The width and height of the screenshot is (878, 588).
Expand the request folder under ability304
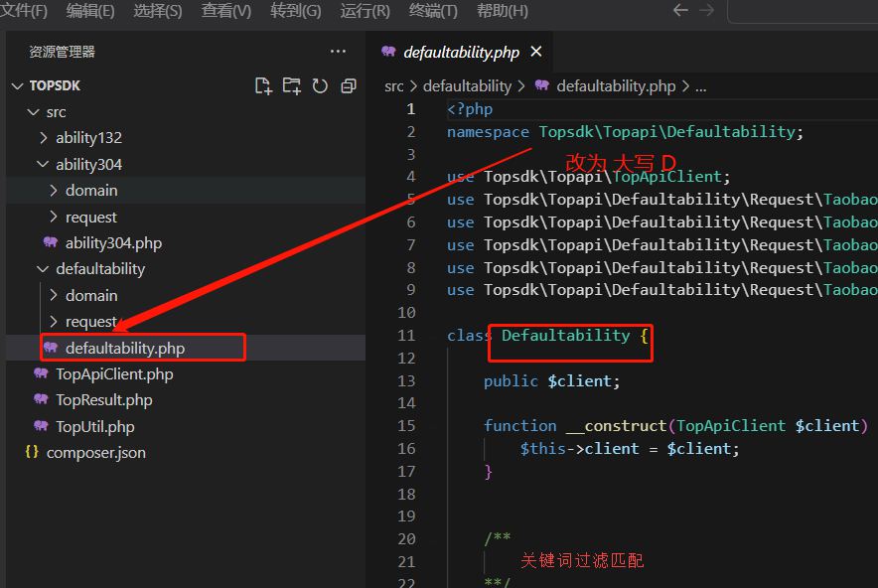coord(90,217)
